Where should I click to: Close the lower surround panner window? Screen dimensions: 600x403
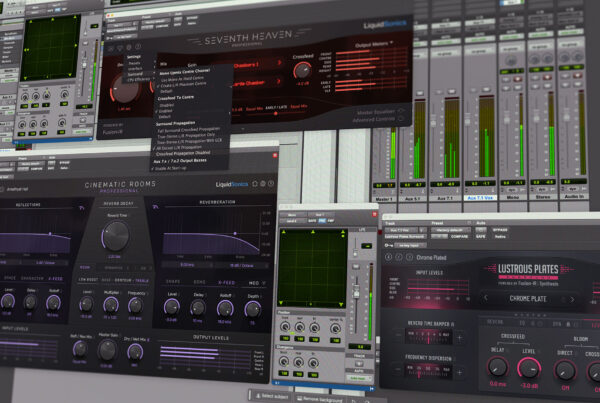point(375,214)
